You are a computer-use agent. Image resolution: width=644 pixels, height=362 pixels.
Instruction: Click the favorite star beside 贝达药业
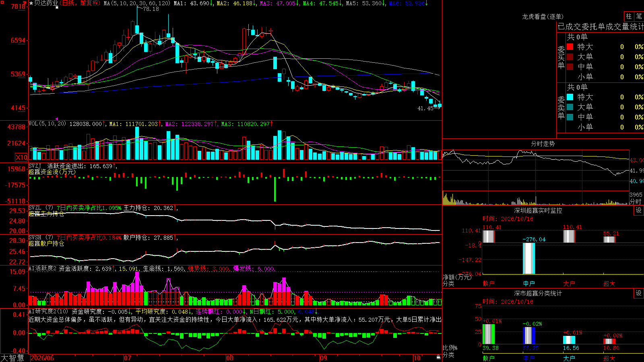click(x=31, y=3)
